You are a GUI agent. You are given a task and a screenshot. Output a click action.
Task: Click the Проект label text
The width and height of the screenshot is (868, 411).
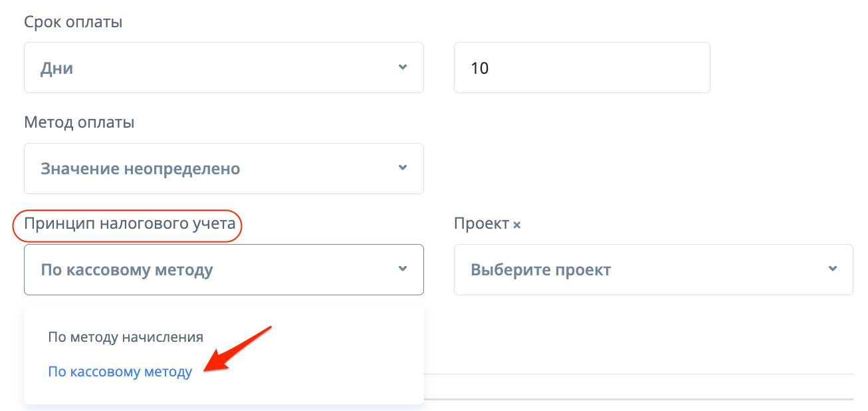click(x=481, y=223)
